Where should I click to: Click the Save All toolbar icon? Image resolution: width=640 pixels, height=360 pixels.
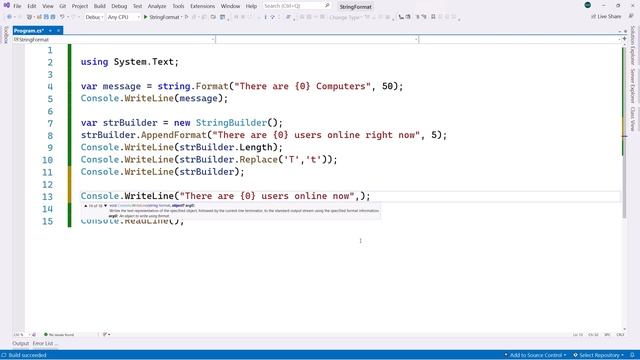53,17
